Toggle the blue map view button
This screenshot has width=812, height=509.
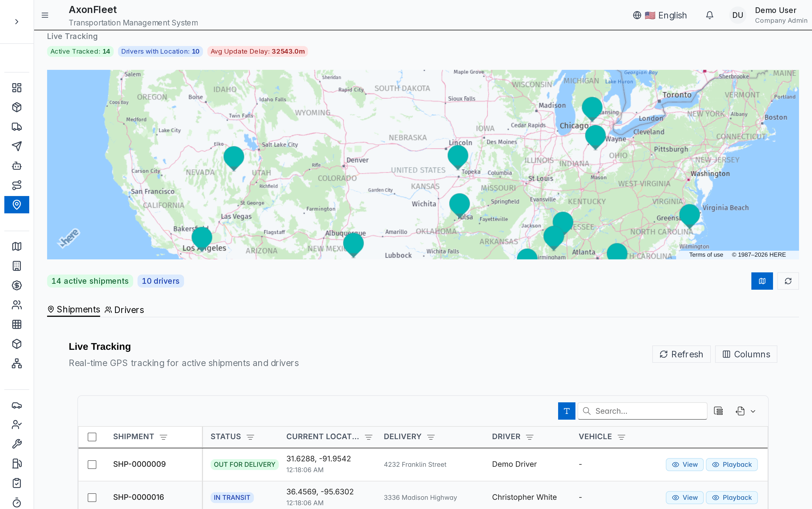(762, 281)
